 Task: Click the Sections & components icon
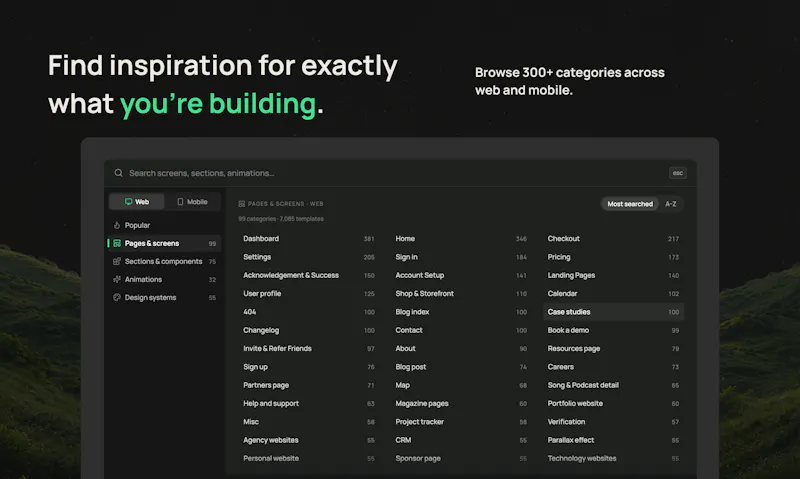117,261
